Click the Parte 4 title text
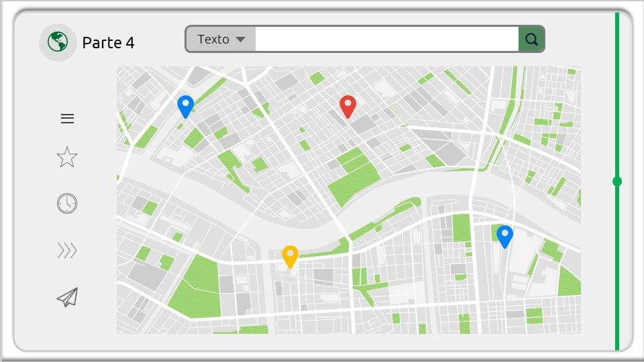Image resolution: width=644 pixels, height=362 pixels. click(109, 43)
